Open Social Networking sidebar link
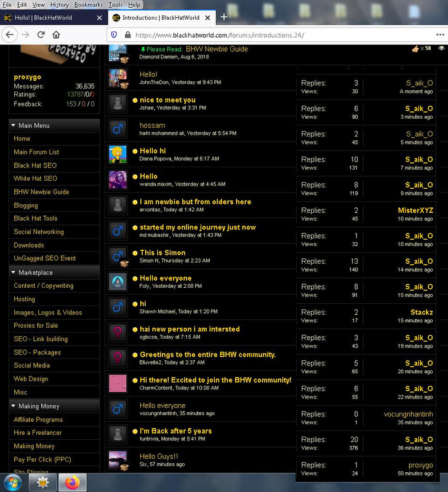448x492 pixels. coord(39,232)
